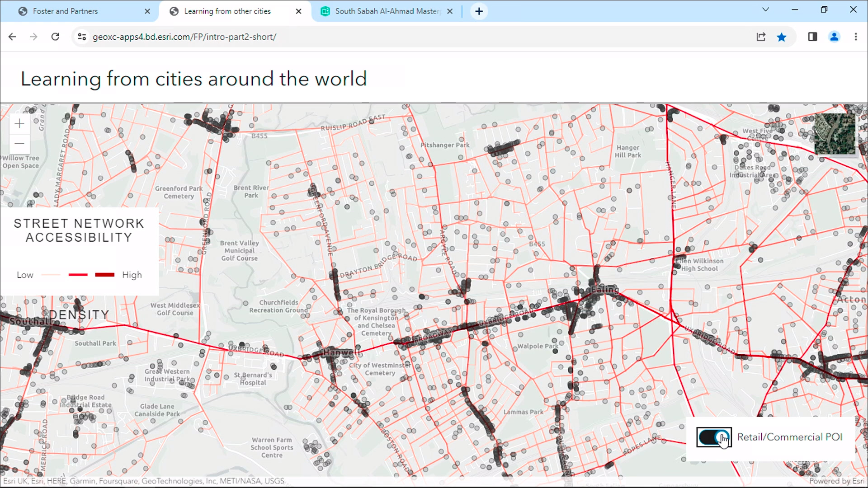
Task: Click Ellen Wilkinson High School label
Action: (699, 265)
